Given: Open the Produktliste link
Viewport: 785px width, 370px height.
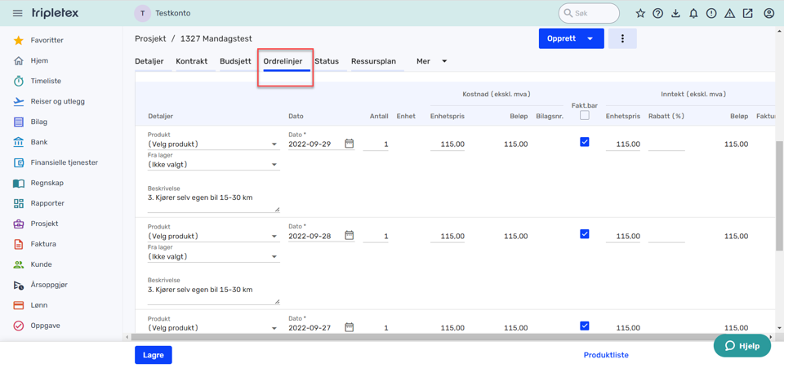Looking at the screenshot, I should [x=606, y=355].
